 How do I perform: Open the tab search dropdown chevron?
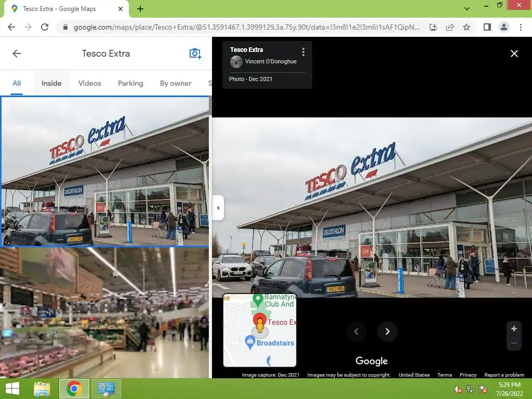tap(467, 9)
